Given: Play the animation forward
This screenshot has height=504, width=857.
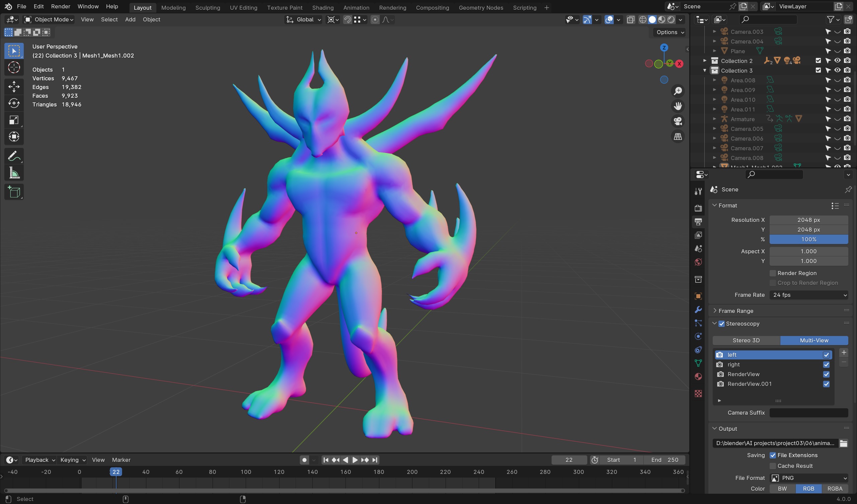Looking at the screenshot, I should click(x=355, y=460).
